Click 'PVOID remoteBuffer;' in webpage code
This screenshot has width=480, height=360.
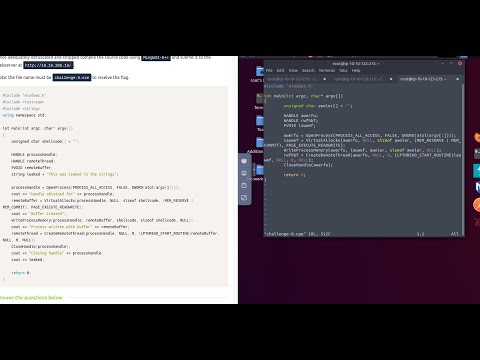31,168
